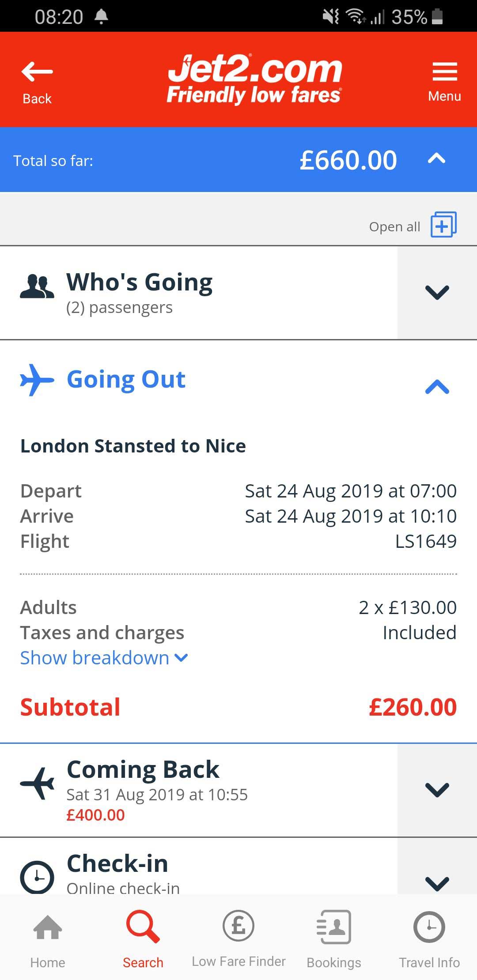Tap the Open all label
The image size is (477, 980).
tap(394, 227)
